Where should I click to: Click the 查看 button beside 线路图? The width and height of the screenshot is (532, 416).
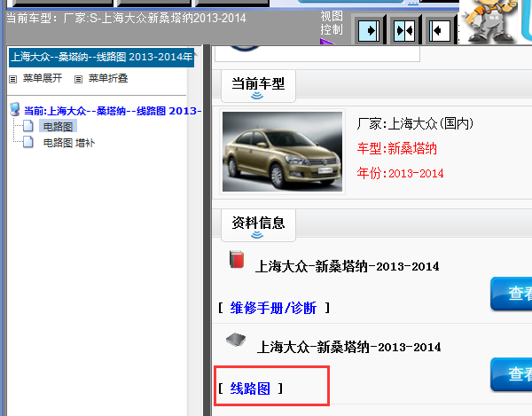pos(512,374)
